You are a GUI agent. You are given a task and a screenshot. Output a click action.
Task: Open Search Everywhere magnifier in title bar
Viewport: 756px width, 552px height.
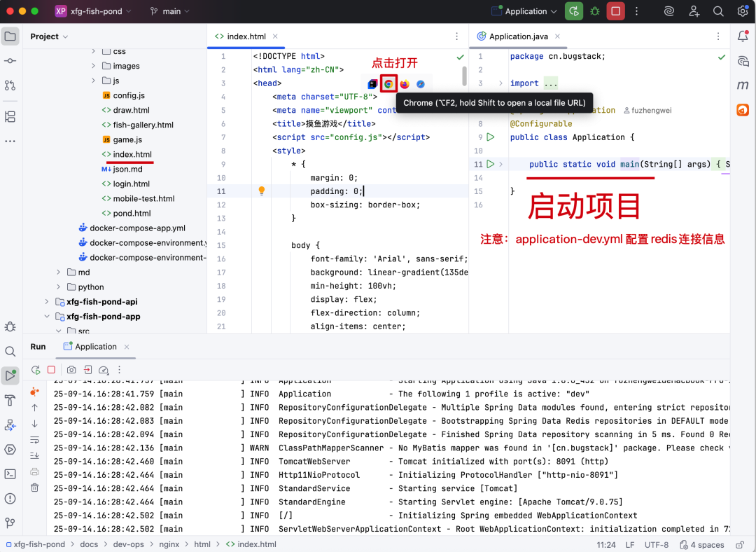click(x=718, y=11)
